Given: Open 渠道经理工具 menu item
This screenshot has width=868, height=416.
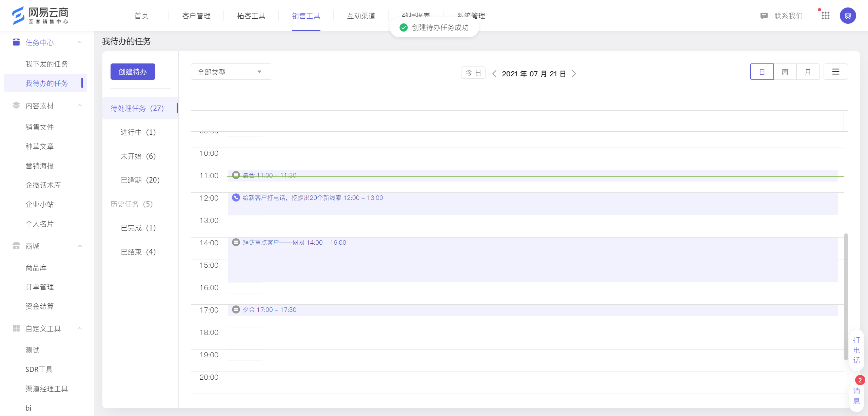Looking at the screenshot, I should [47, 389].
